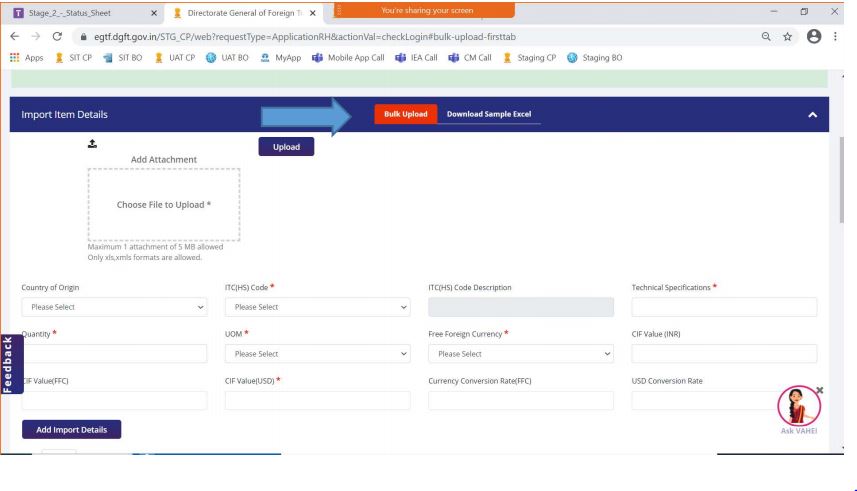Image resolution: width=857 pixels, height=491 pixels.
Task: Open the MyApp bookmark
Action: tap(280, 57)
